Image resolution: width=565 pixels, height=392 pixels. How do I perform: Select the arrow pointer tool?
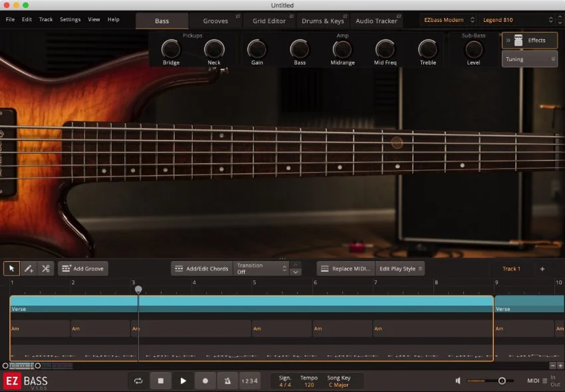click(x=11, y=268)
